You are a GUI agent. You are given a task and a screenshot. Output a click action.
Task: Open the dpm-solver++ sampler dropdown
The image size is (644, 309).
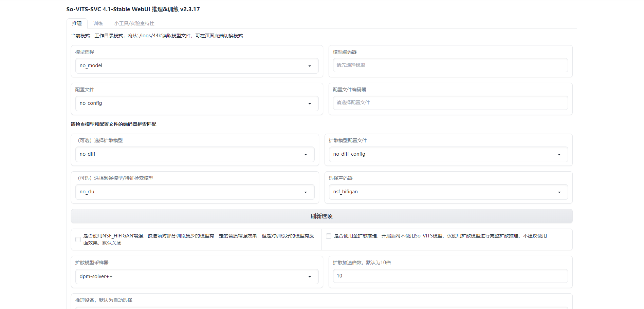[x=197, y=277]
